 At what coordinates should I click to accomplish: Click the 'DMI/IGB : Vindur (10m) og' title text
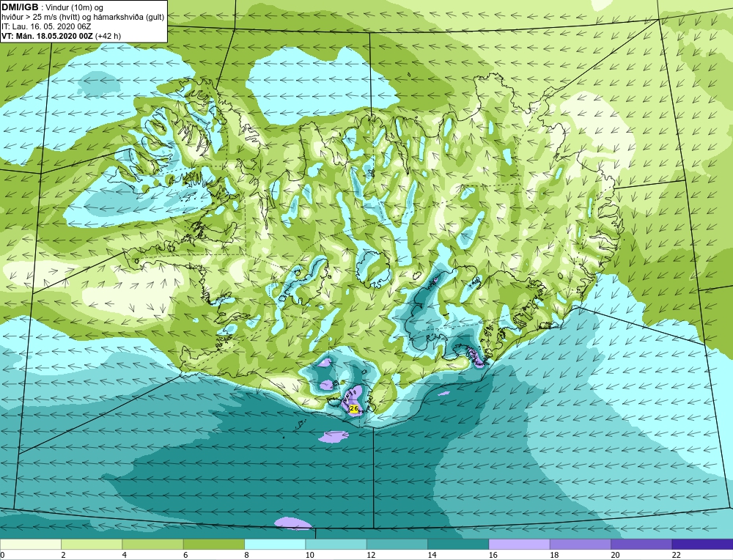point(52,7)
